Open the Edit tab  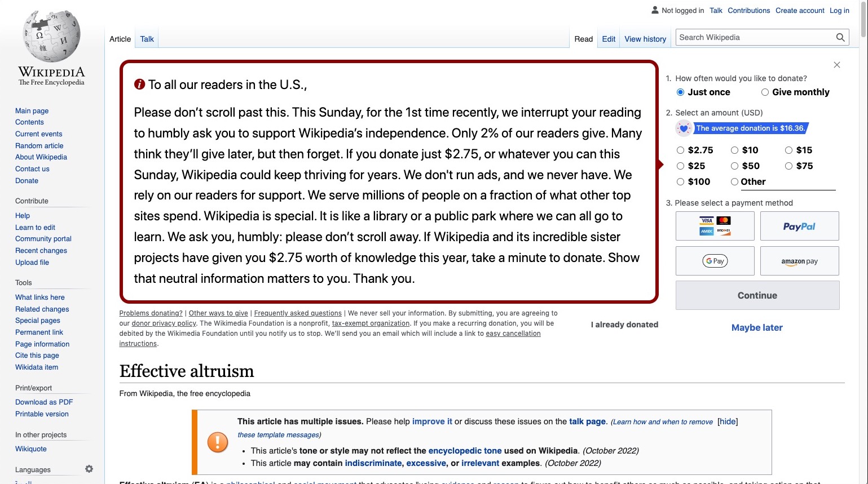point(609,39)
